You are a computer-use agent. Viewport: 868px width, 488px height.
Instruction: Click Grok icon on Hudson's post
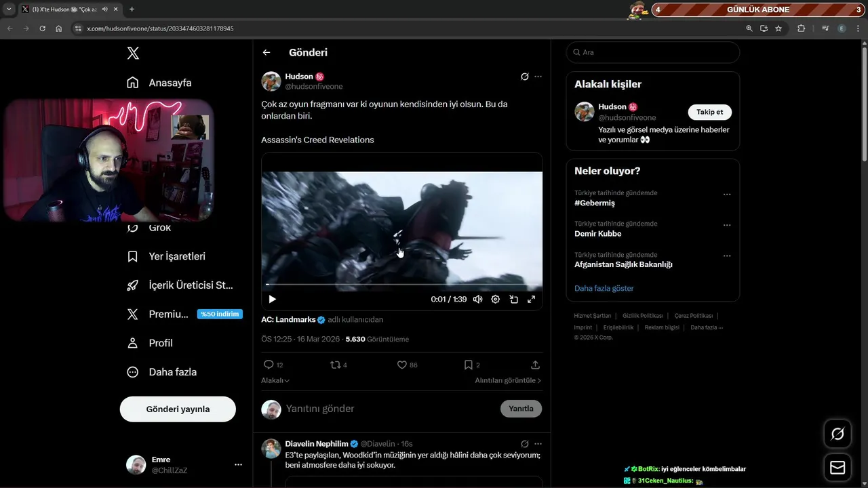[x=524, y=77]
